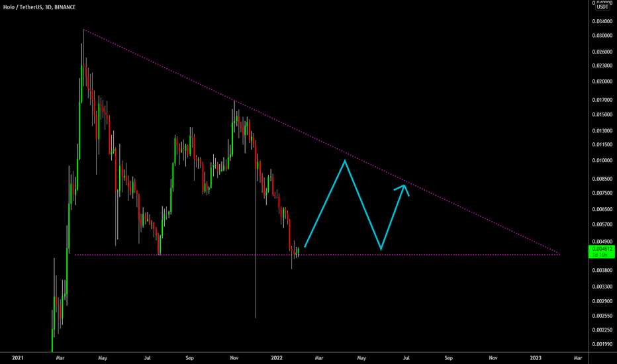Click the green 0.004612 current price label

point(602,251)
